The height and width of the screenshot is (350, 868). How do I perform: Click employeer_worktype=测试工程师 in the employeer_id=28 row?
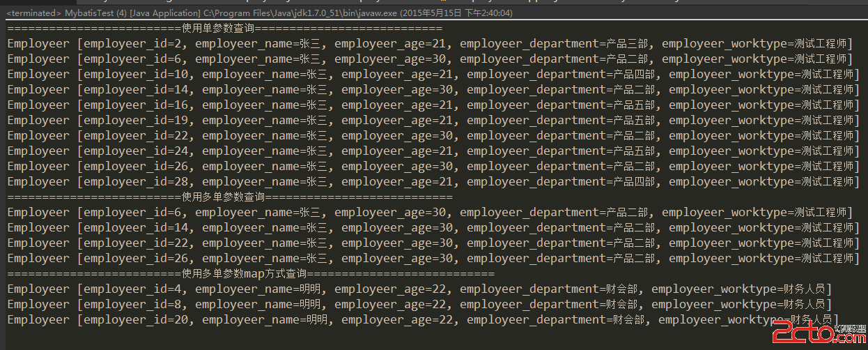761,182
